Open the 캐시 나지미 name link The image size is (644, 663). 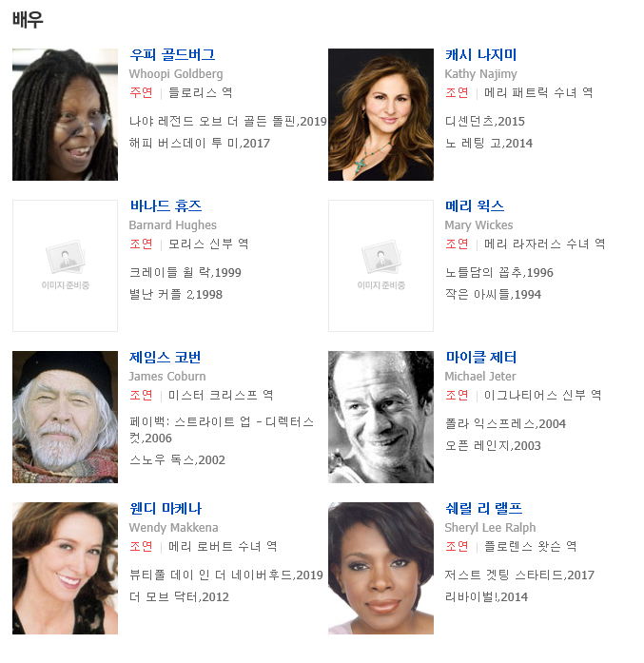[x=480, y=54]
